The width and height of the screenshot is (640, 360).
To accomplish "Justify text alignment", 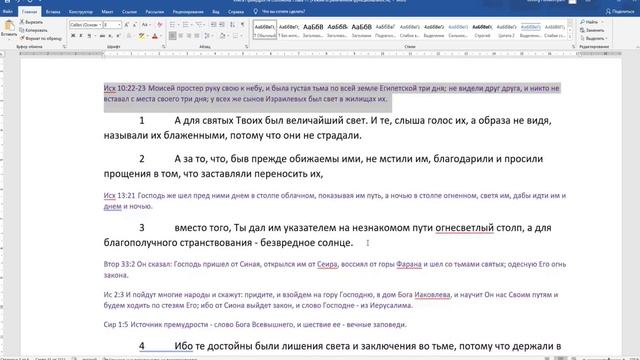I will point(197,36).
